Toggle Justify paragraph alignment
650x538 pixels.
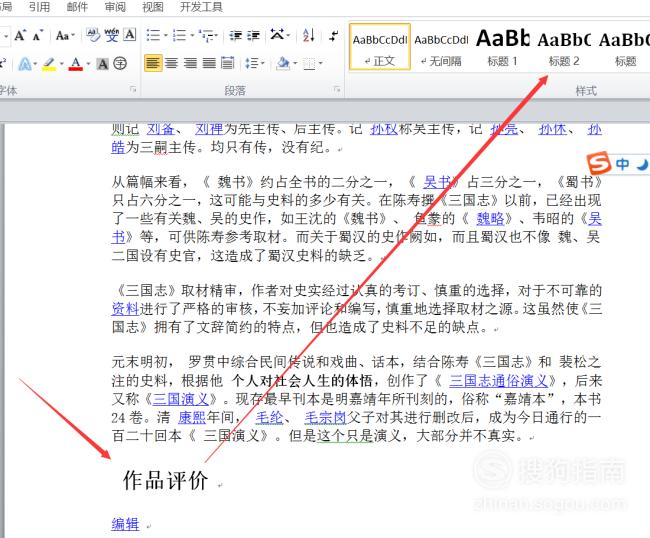pos(209,63)
